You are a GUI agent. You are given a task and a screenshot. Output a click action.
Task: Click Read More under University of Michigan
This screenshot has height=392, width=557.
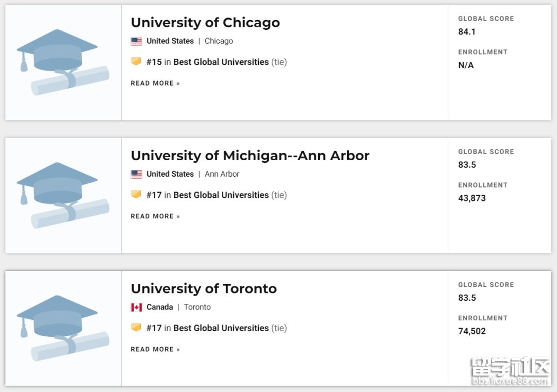pyautogui.click(x=155, y=216)
